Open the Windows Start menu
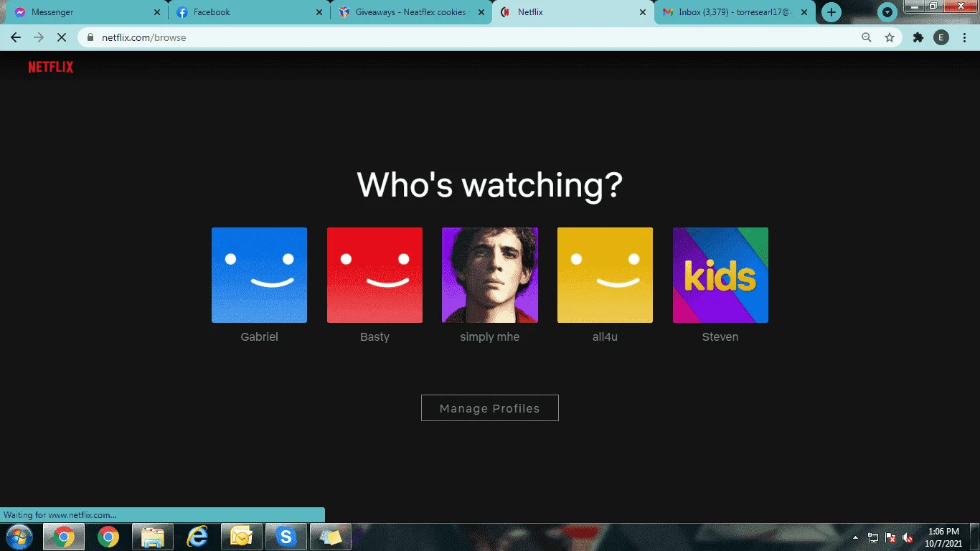Screen dimensions: 980x551 point(19,537)
